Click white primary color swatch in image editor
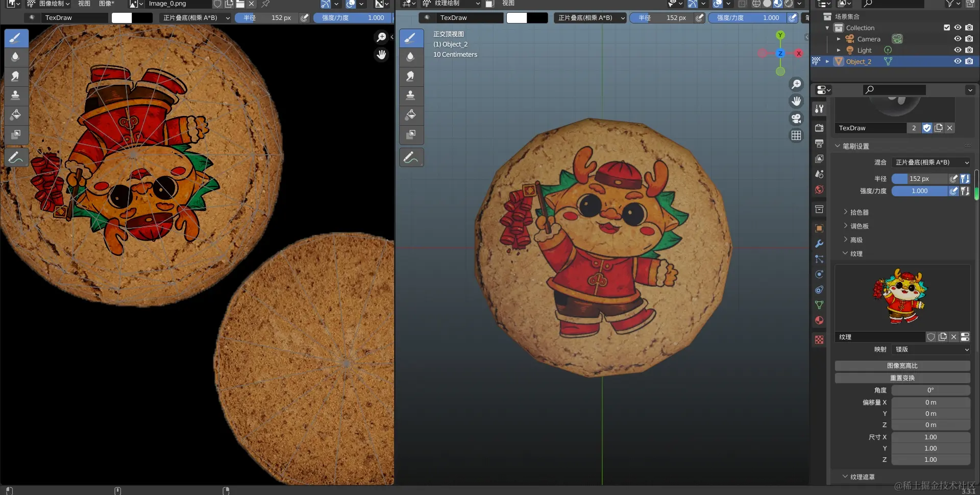 click(x=121, y=17)
